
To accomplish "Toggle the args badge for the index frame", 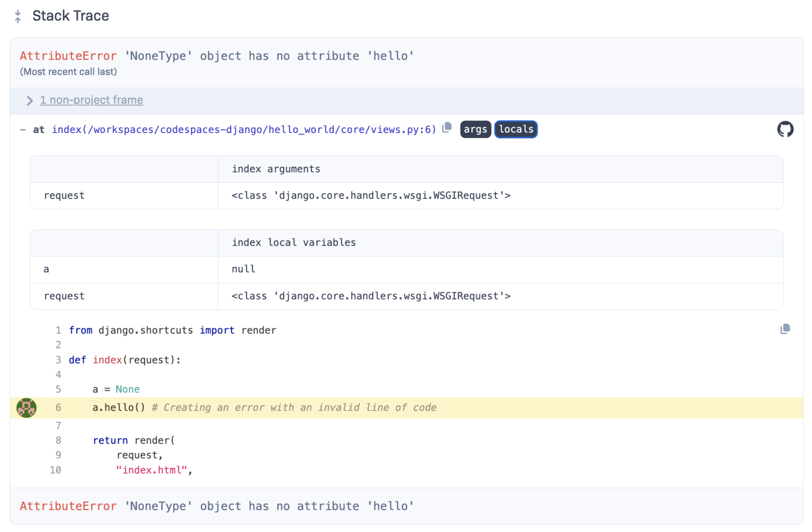I will (x=476, y=129).
